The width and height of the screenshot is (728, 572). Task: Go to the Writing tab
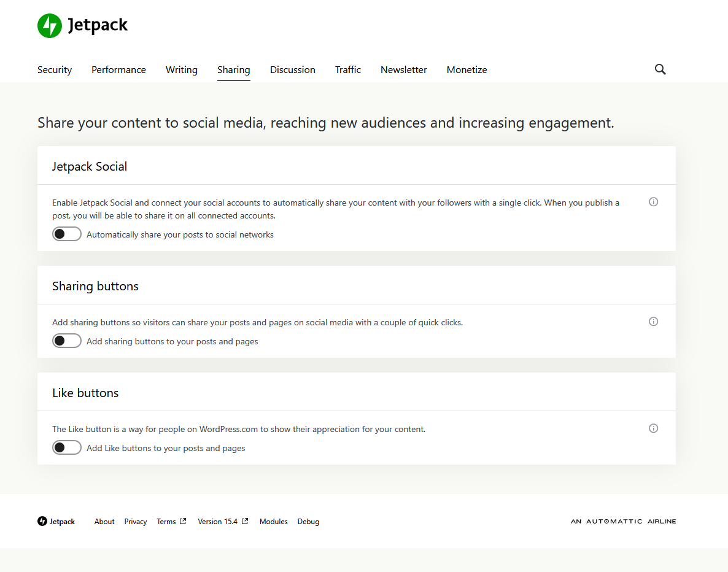coord(182,70)
